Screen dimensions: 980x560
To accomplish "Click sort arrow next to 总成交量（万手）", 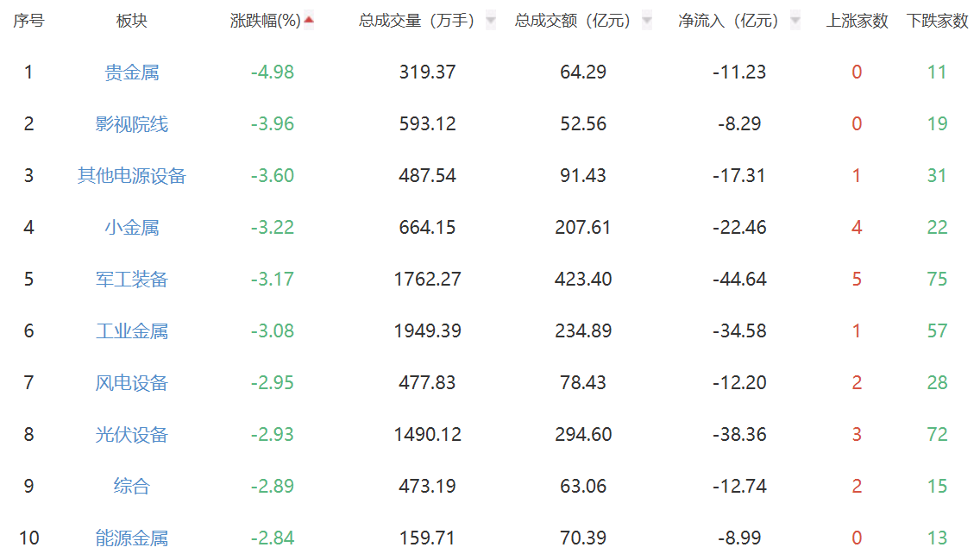I will [491, 21].
